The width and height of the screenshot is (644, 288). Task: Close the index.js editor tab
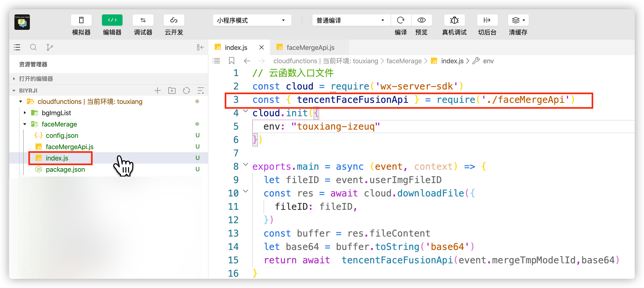(261, 47)
